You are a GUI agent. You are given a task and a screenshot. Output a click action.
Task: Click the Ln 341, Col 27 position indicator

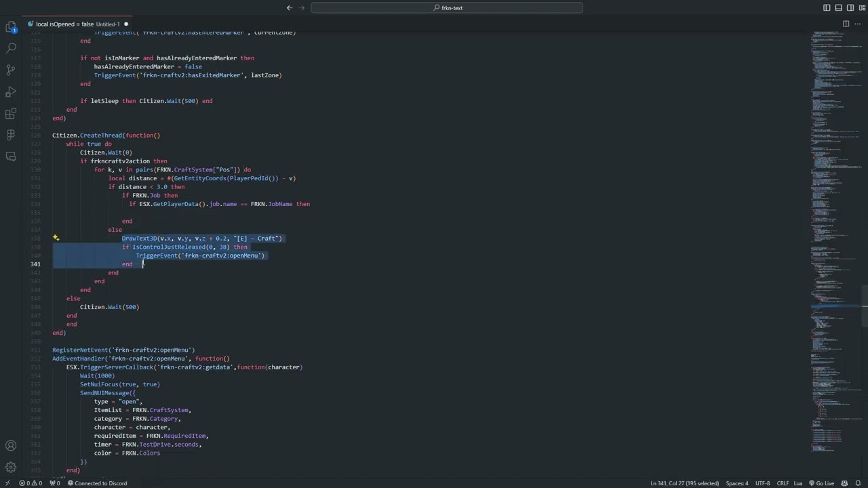coord(684,483)
